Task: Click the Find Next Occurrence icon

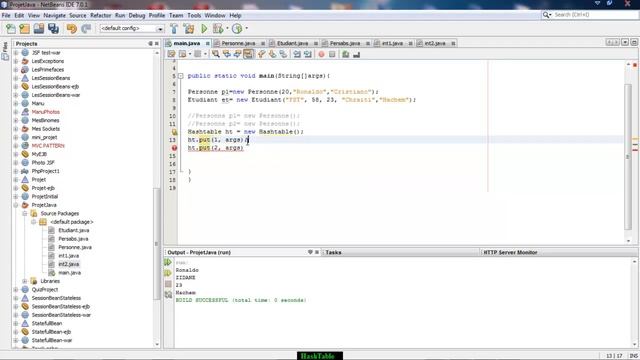Action: tap(237, 54)
